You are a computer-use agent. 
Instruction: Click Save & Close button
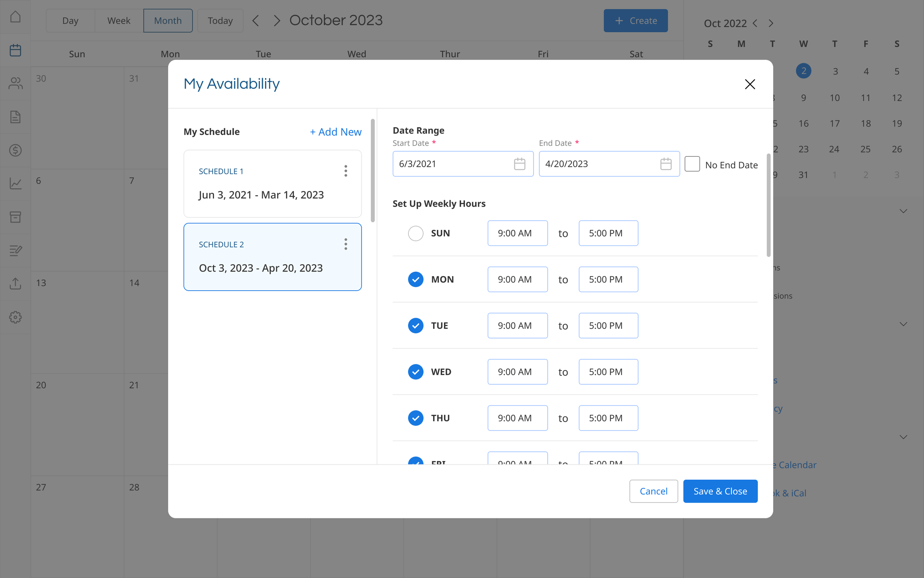[x=720, y=491]
